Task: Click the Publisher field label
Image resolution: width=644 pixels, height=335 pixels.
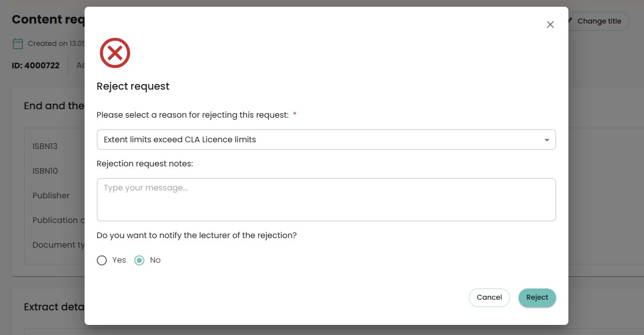Action: pyautogui.click(x=51, y=196)
